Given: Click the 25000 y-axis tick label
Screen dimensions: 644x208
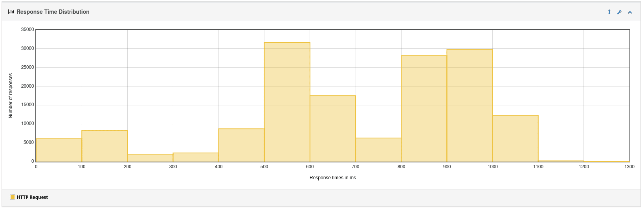Looking at the screenshot, I should pyautogui.click(x=28, y=67).
